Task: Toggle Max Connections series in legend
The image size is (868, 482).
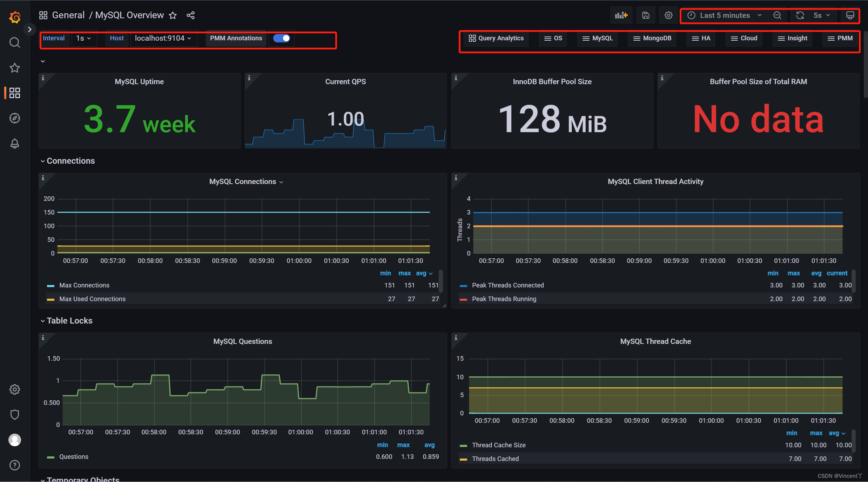Action: pos(84,285)
